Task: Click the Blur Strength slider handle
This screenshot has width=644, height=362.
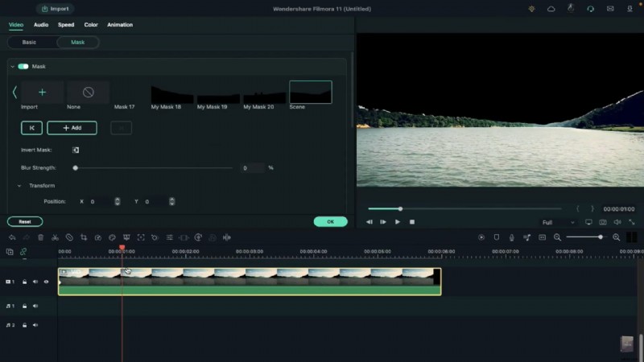Action: coord(75,168)
